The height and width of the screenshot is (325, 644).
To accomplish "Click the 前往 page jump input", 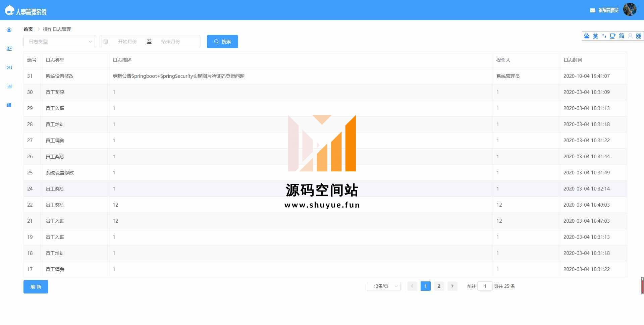I will (x=485, y=286).
